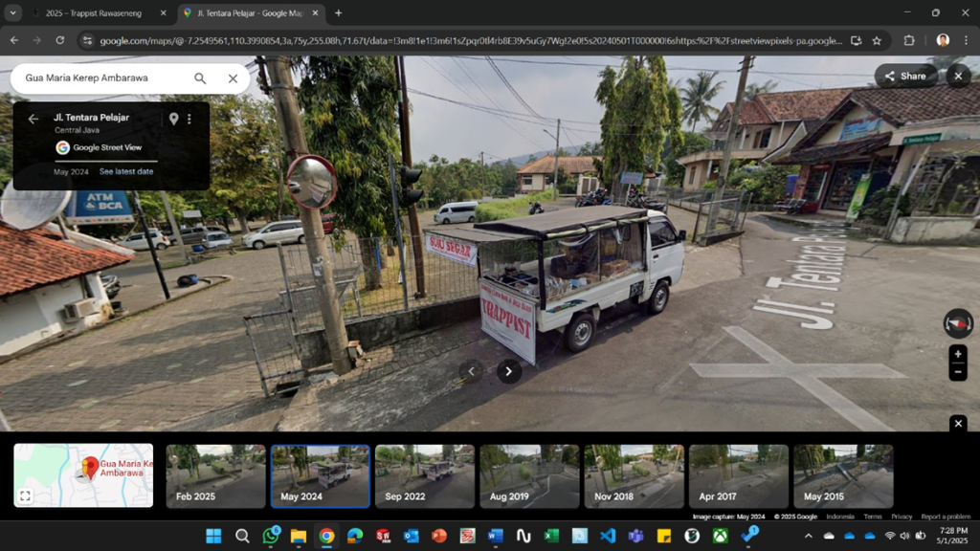The width and height of the screenshot is (980, 551).
Task: Click the search magnifier icon in Maps
Action: point(200,78)
